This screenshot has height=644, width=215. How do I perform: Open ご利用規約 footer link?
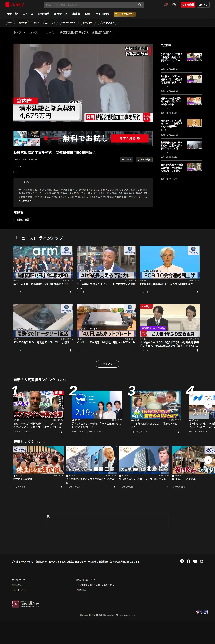pyautogui.click(x=81, y=590)
